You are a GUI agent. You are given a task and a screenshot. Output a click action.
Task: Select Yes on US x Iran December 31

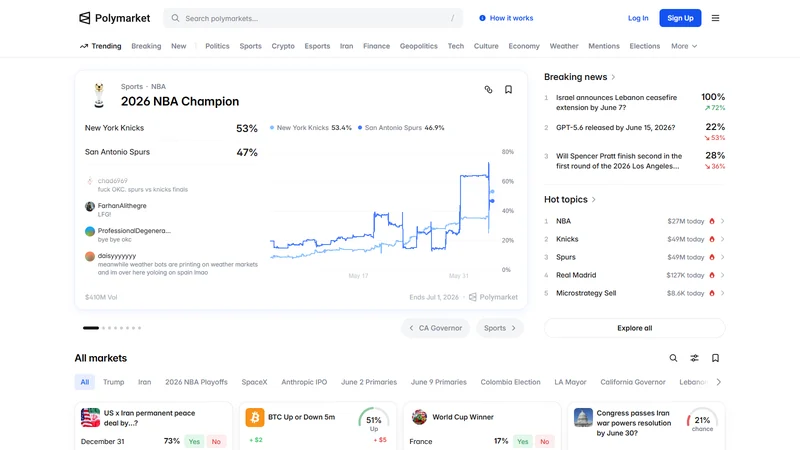(x=194, y=441)
